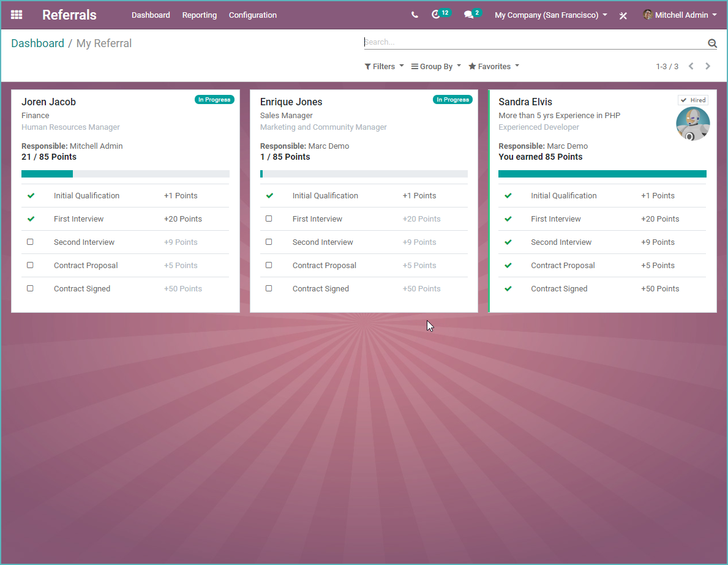Click the Hired badge on Sandra Elvis's card
This screenshot has width=728, height=565.
pos(693,100)
